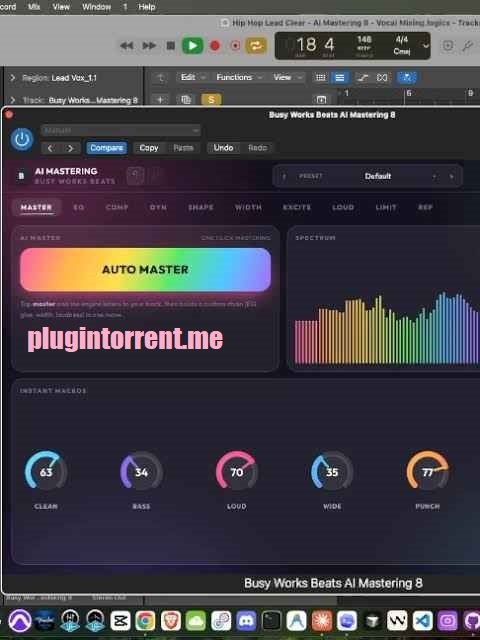Switch to the DYN tab
Screen dimensions: 480x640
pos(158,207)
